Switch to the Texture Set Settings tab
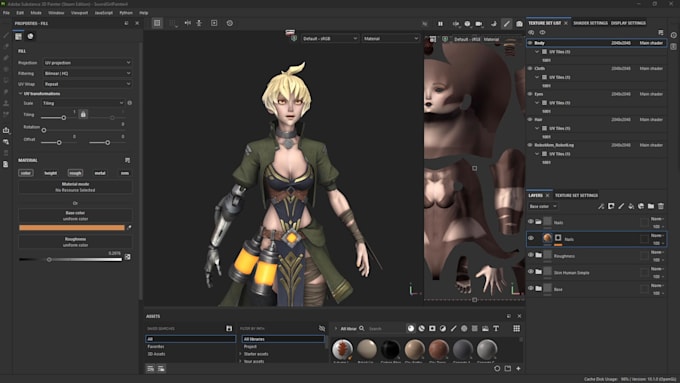The image size is (680, 383). tap(576, 196)
